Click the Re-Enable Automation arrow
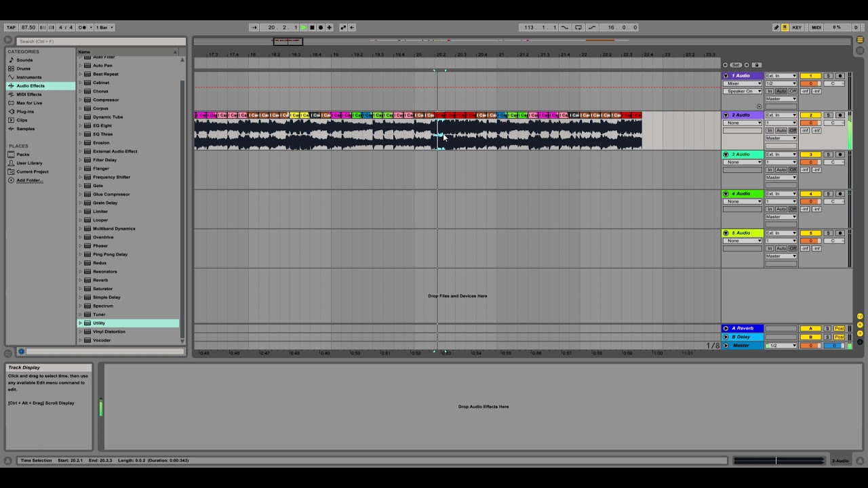This screenshot has height=488, width=868. click(x=352, y=27)
